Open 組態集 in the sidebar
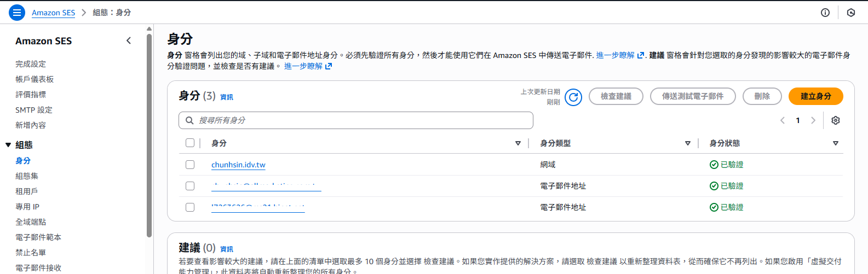 click(x=27, y=176)
